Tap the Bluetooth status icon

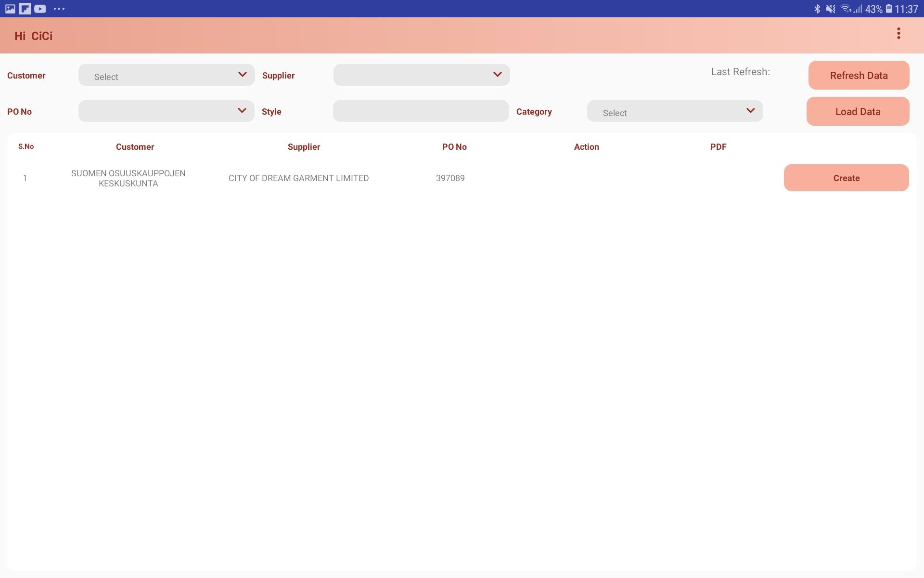pos(817,9)
